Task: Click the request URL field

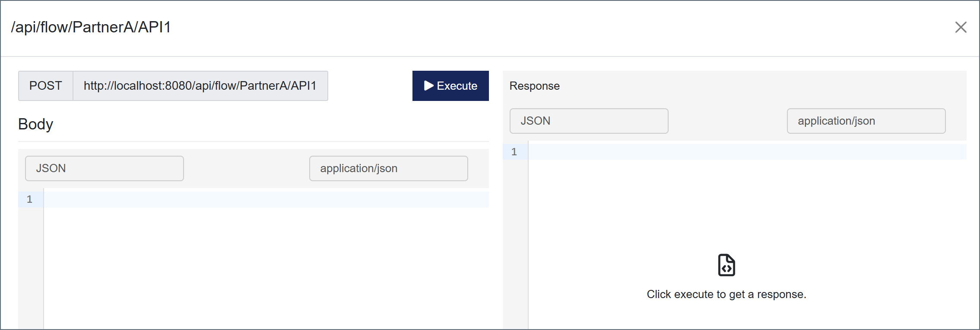Action: 200,86
